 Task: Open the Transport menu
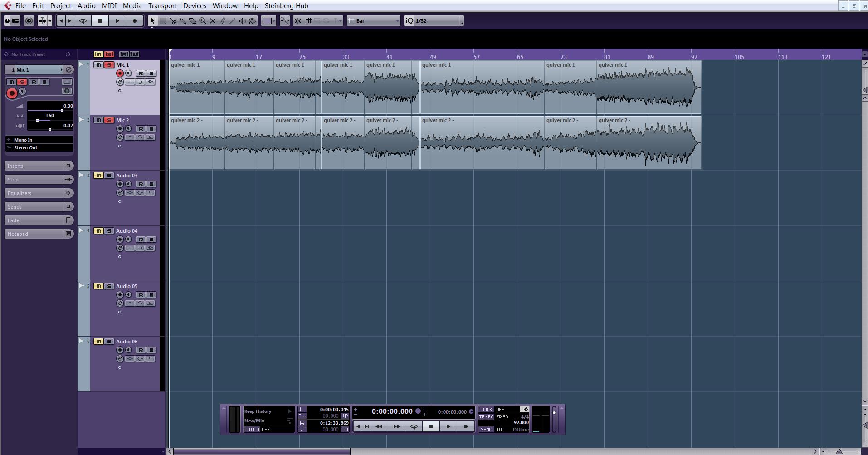pos(162,6)
